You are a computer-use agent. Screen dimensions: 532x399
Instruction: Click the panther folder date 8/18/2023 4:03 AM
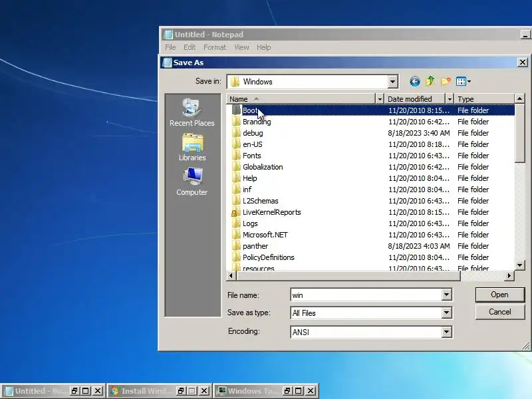tap(419, 246)
